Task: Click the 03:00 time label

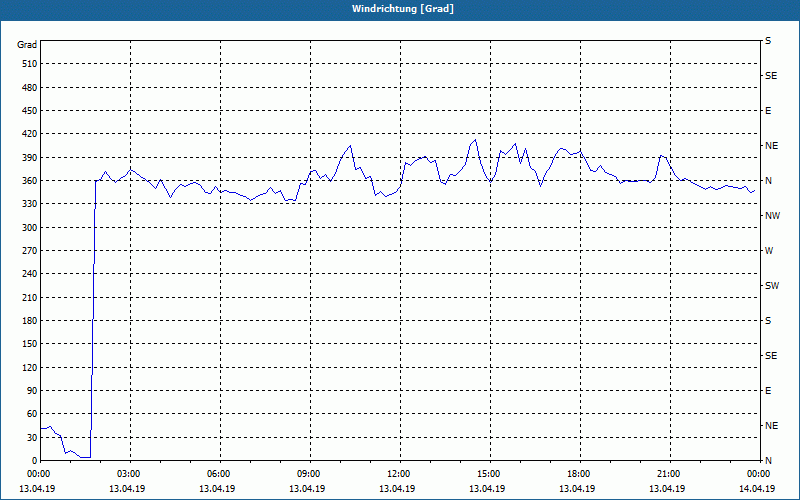Action: [x=128, y=474]
